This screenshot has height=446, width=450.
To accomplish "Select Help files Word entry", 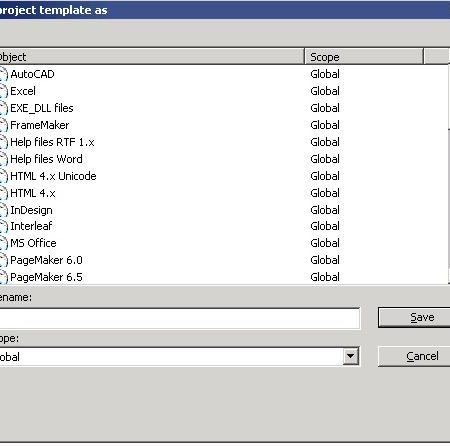I will click(x=46, y=159).
